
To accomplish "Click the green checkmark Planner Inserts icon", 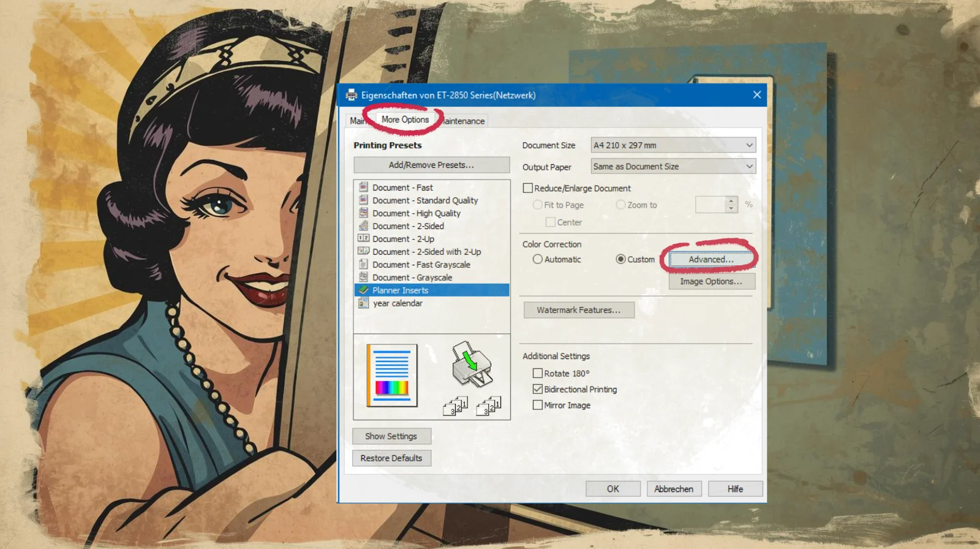I will [363, 290].
